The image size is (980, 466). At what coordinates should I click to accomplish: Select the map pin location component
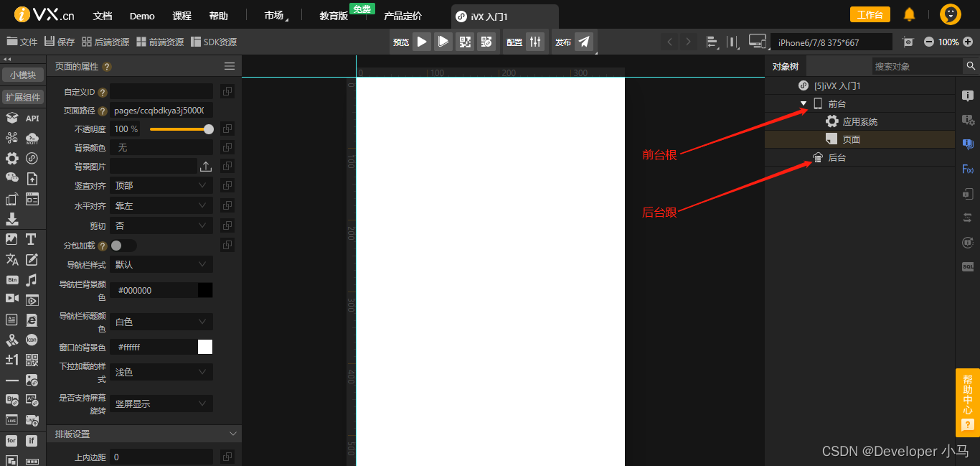pos(11,340)
